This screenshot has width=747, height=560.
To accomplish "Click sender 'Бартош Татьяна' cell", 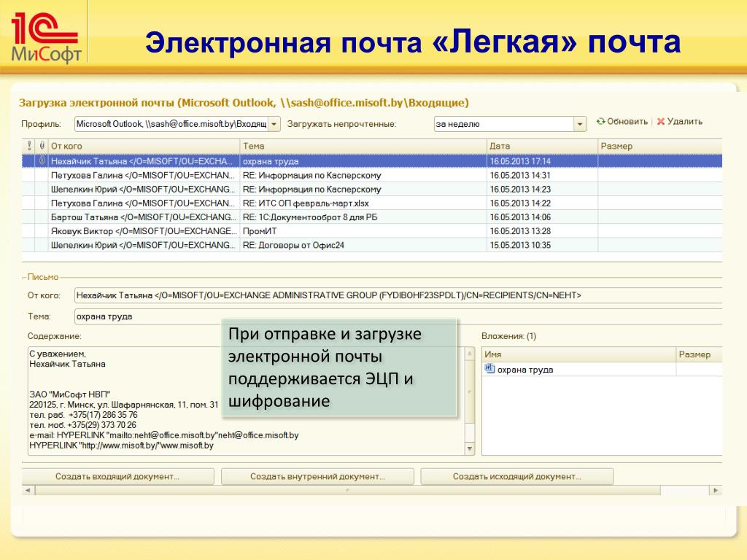I will [144, 217].
